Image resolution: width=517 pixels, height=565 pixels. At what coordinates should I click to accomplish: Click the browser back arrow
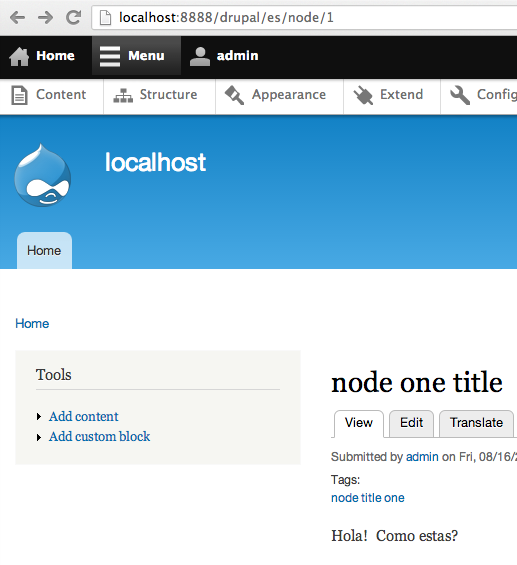tap(17, 17)
